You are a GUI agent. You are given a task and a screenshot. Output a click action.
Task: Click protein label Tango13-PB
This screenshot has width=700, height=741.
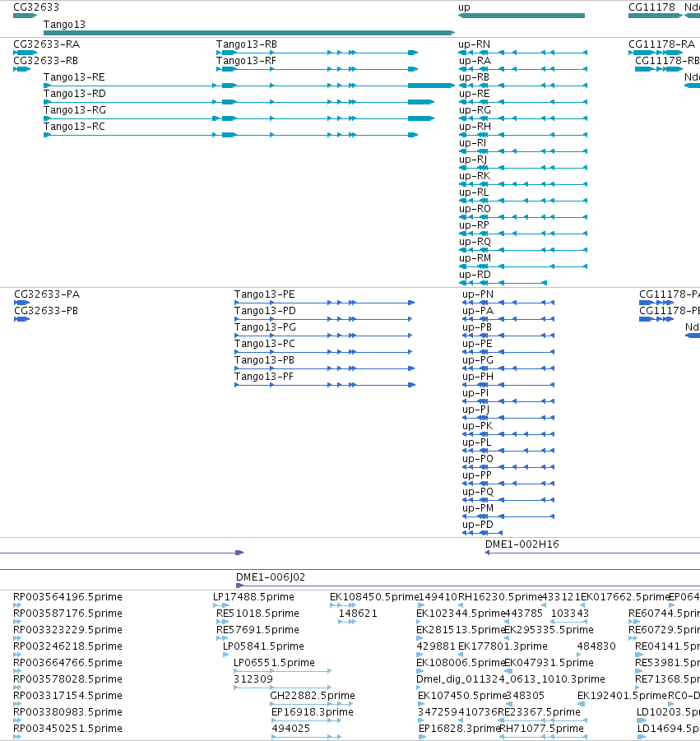click(264, 360)
